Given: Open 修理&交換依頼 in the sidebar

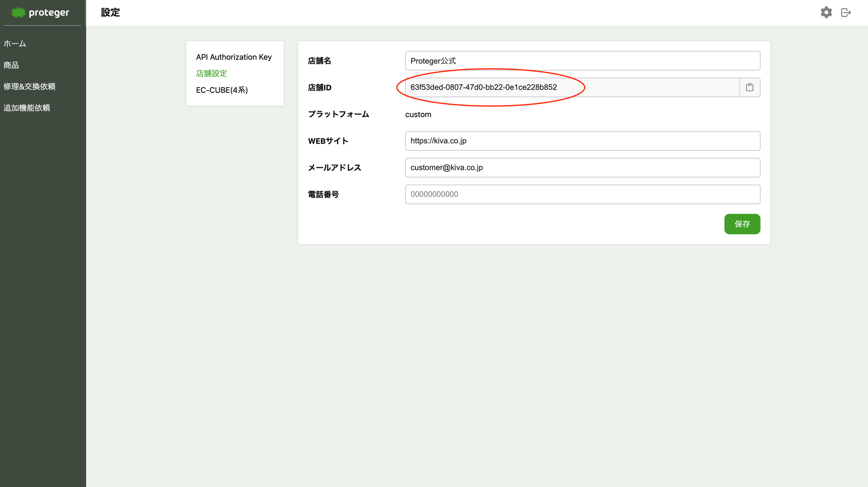Looking at the screenshot, I should pos(30,86).
